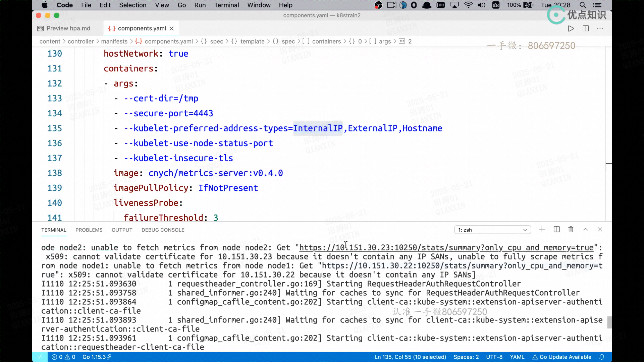
Task: Open the zsh terminal selector dropdown
Action: coord(492,230)
